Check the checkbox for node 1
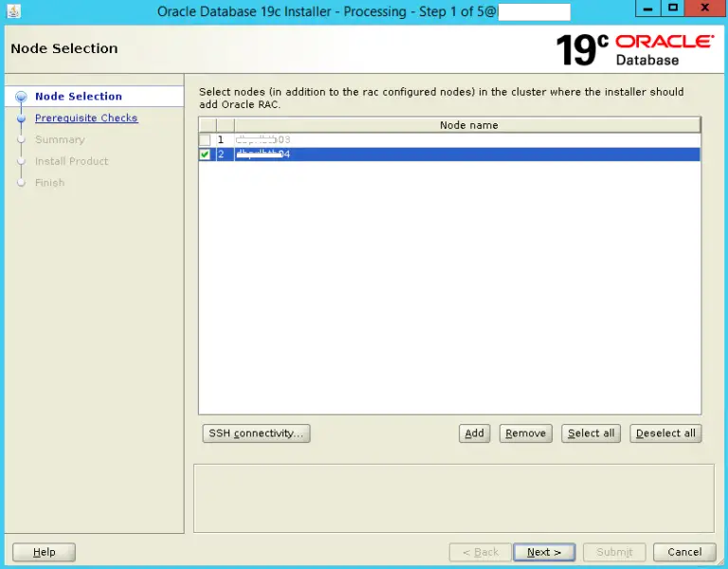 tap(206, 140)
